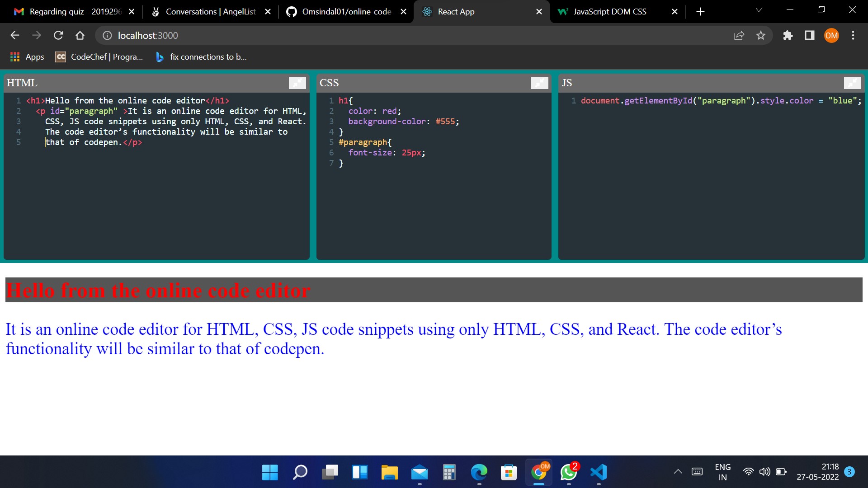868x488 pixels.
Task: Close the GitHub online-code tab
Action: click(403, 12)
